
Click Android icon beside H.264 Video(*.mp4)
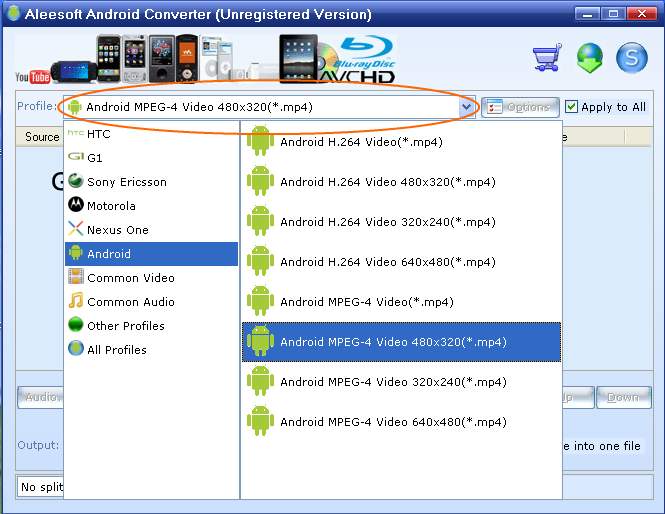260,141
